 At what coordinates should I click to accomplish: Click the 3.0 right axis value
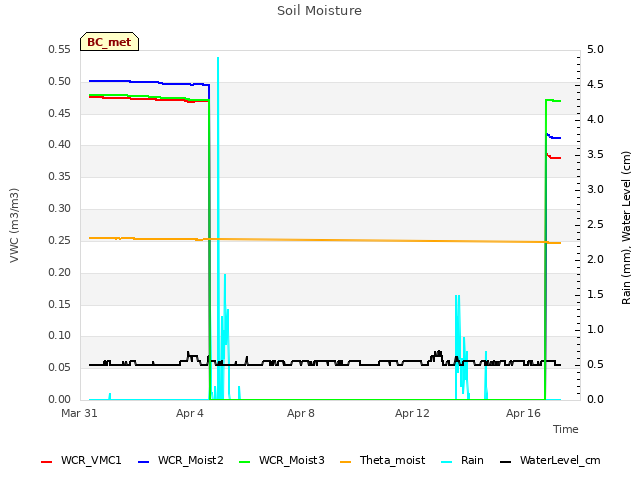point(595,189)
